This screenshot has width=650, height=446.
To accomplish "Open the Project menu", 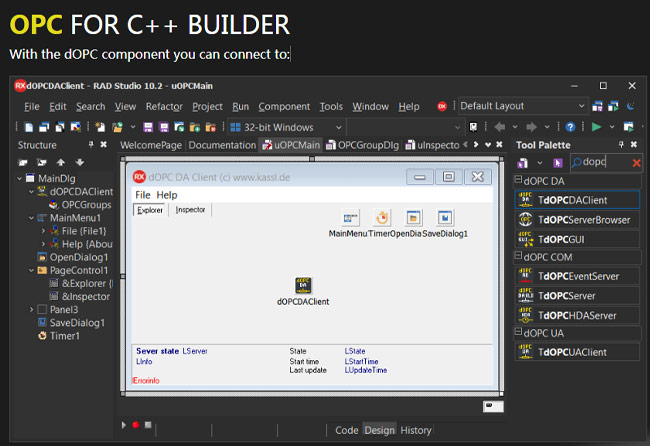I will point(207,107).
